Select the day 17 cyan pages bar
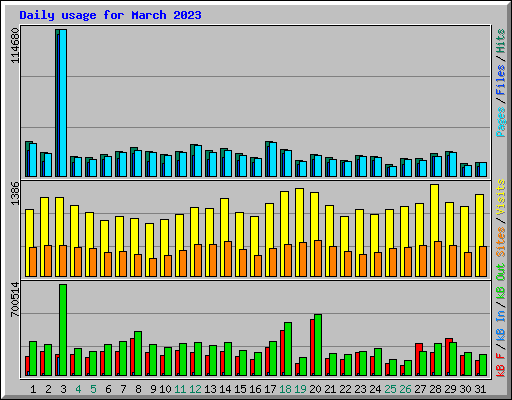This screenshot has width=512, height=400. click(273, 159)
